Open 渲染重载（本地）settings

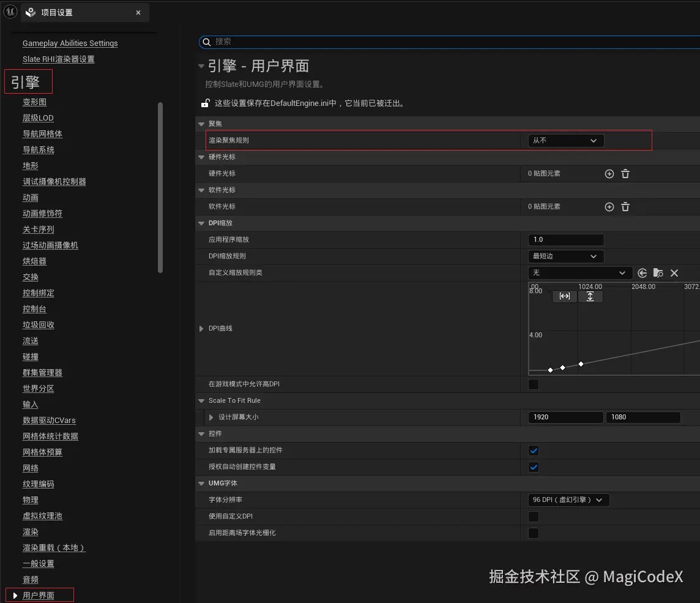tap(54, 548)
